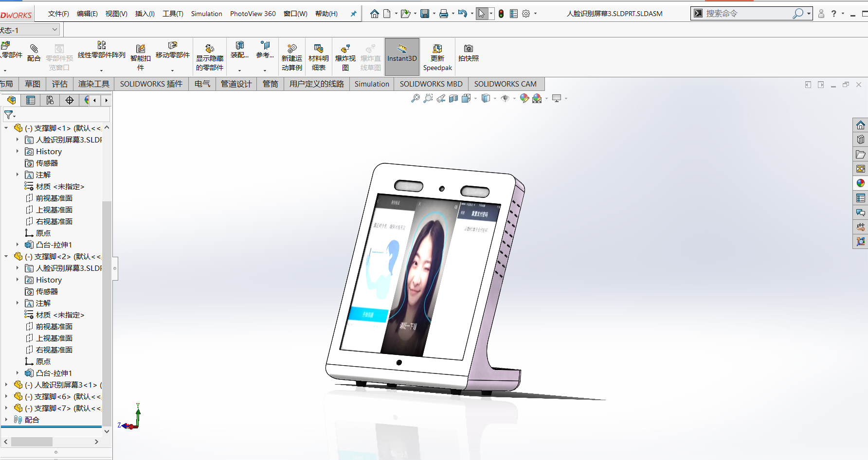Toggle the Instant3D button
The width and height of the screenshot is (868, 460).
402,57
